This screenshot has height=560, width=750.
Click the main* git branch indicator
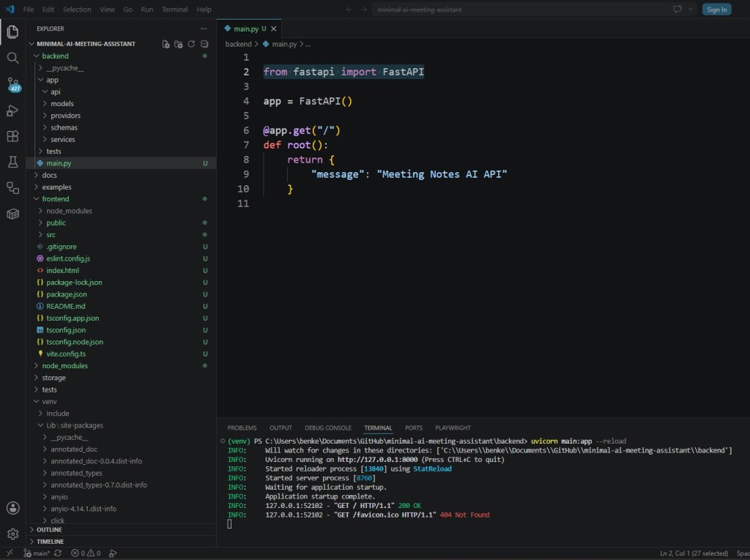coord(37,553)
